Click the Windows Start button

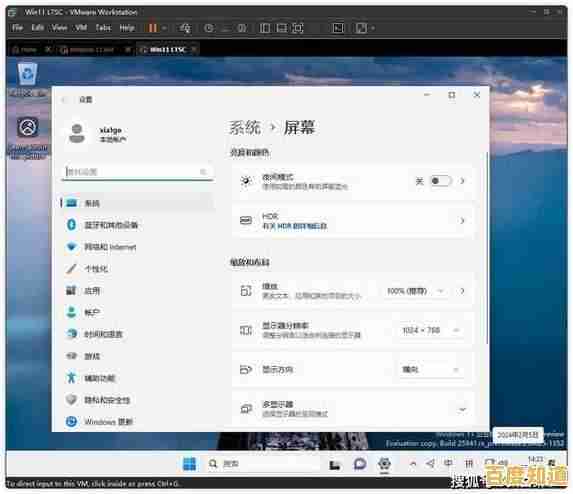[x=189, y=464]
